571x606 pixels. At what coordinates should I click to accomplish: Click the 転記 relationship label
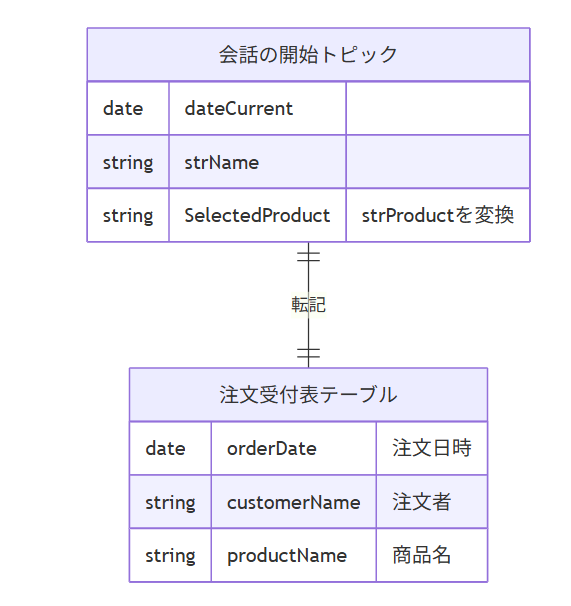point(308,305)
